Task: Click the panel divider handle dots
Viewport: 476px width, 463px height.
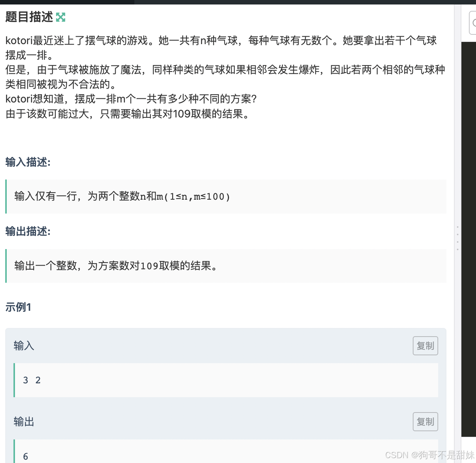Action: pos(457,238)
